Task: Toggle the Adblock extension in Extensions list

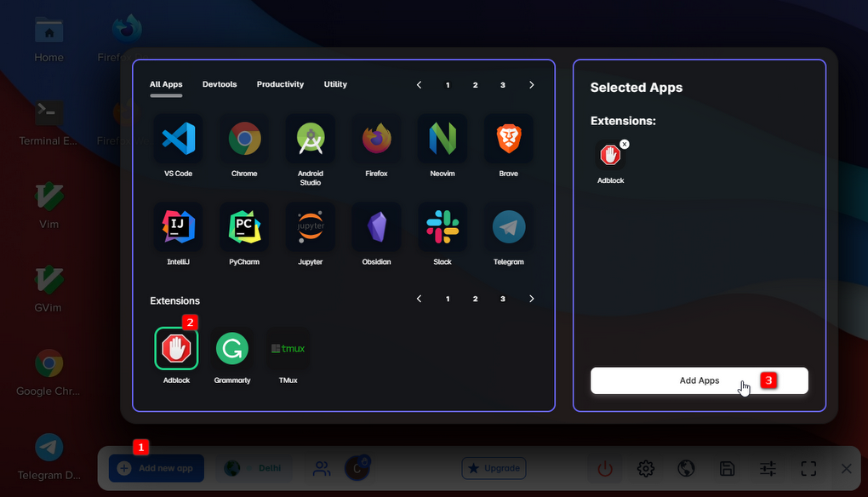Action: pos(177,349)
